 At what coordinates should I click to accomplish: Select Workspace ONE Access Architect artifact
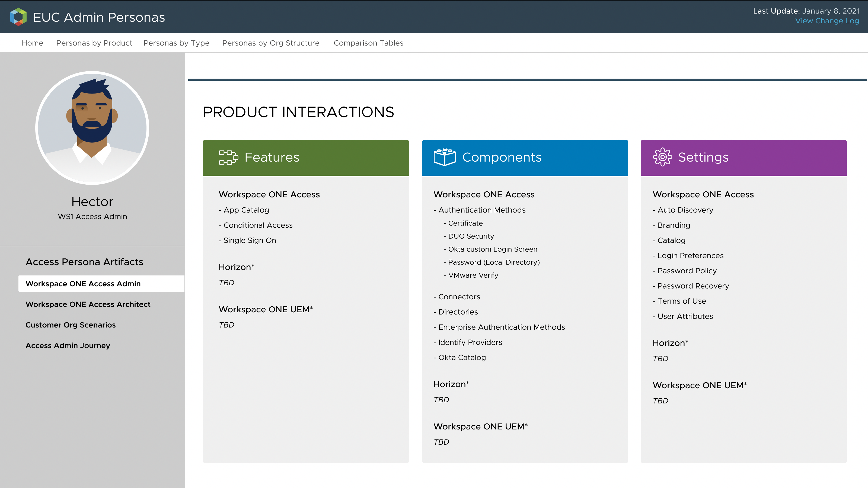88,304
